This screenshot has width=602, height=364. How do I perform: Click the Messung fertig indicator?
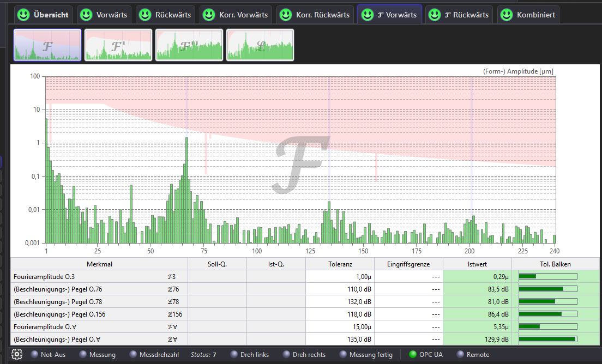coord(343,354)
